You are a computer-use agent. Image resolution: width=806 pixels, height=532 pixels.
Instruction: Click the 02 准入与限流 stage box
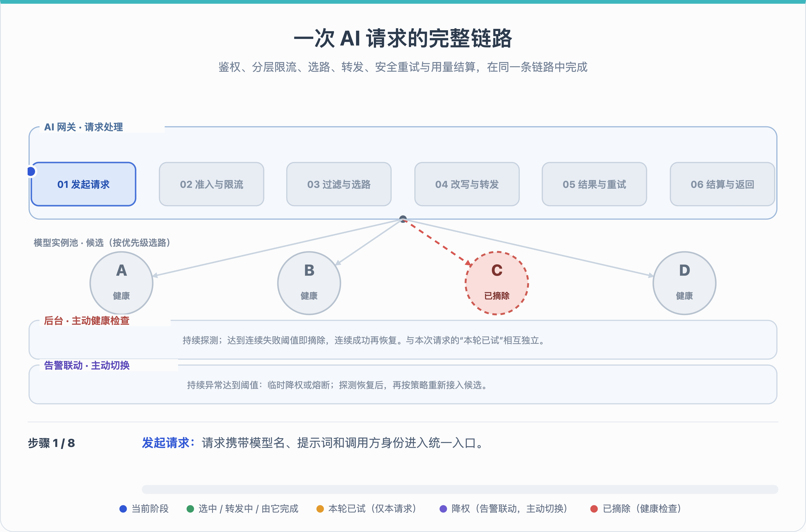tap(211, 184)
